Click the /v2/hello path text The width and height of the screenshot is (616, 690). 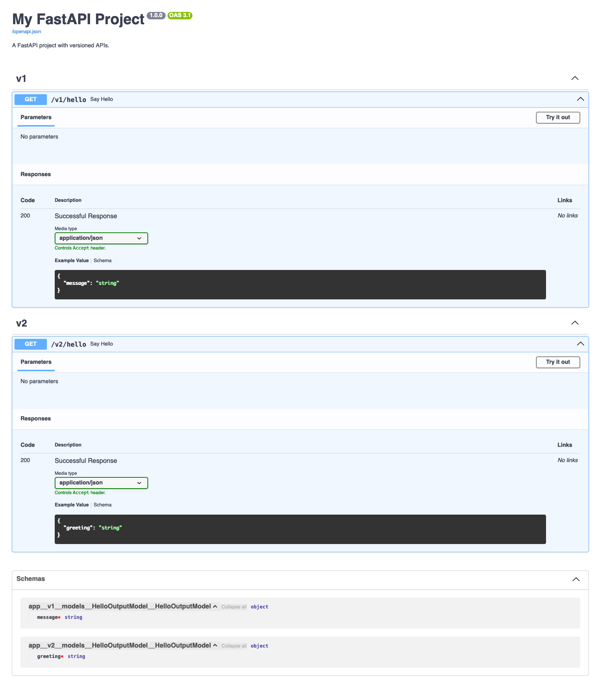coord(68,344)
